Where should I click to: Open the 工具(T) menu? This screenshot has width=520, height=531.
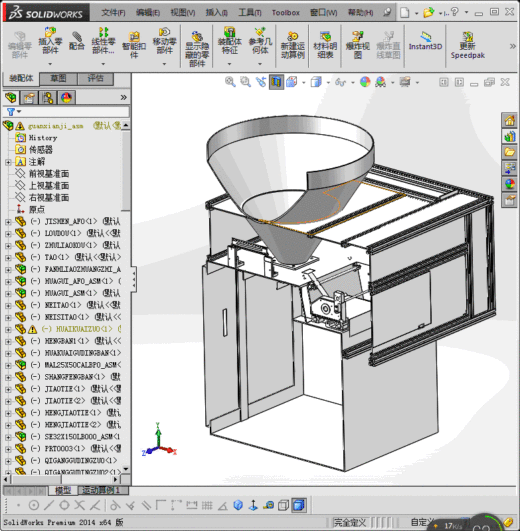pyautogui.click(x=250, y=13)
